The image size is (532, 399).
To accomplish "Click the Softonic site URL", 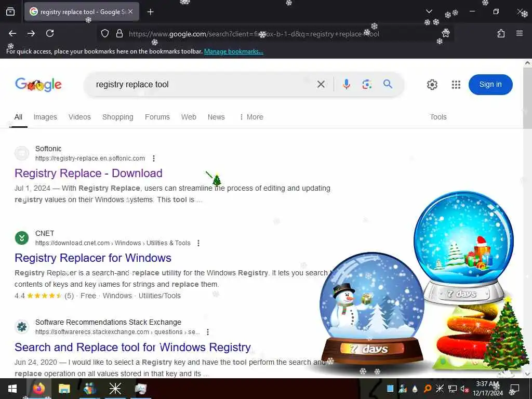I will 90,158.
